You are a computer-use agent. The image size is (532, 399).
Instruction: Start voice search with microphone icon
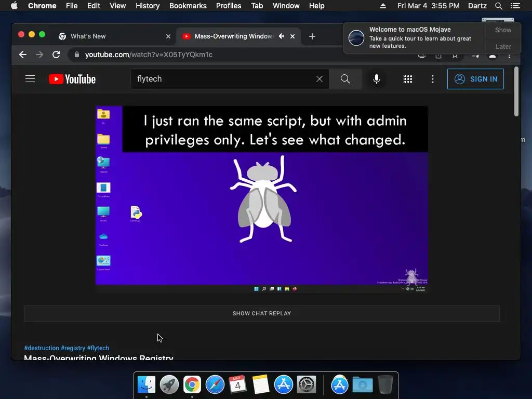point(376,79)
